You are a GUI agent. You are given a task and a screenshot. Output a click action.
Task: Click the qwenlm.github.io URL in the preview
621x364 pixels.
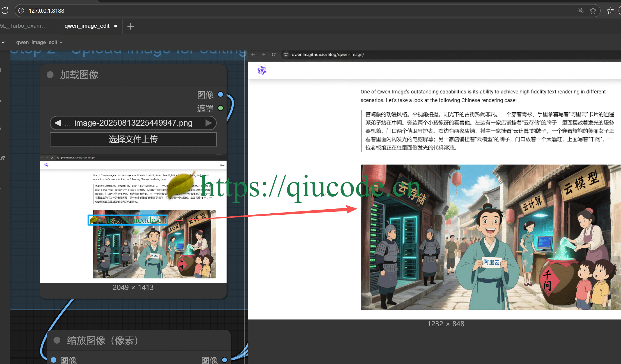pyautogui.click(x=328, y=55)
